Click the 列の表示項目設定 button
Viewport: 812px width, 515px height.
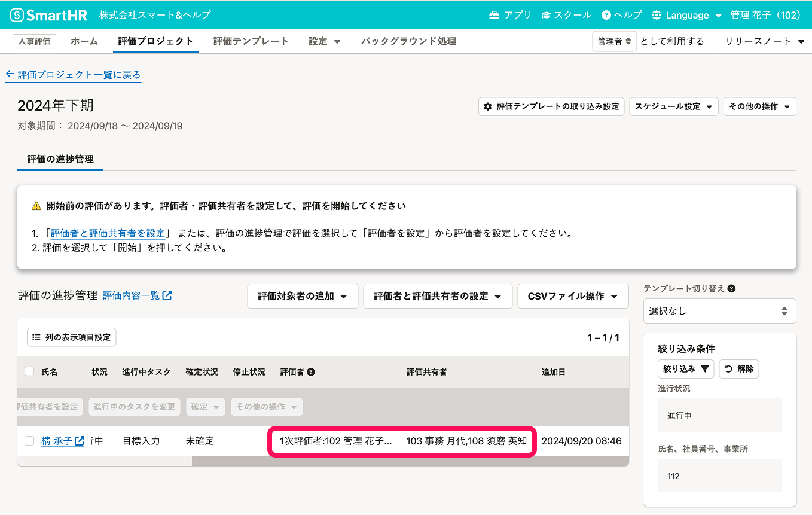(72, 337)
